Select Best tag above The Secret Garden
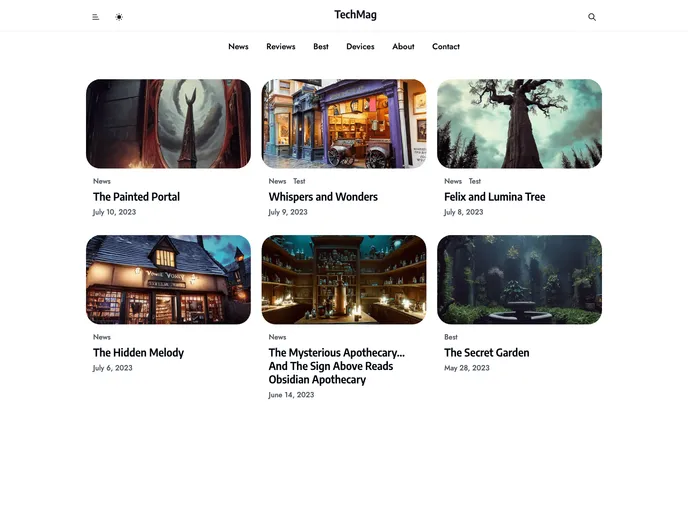Image resolution: width=688 pixels, height=512 pixels. click(451, 337)
